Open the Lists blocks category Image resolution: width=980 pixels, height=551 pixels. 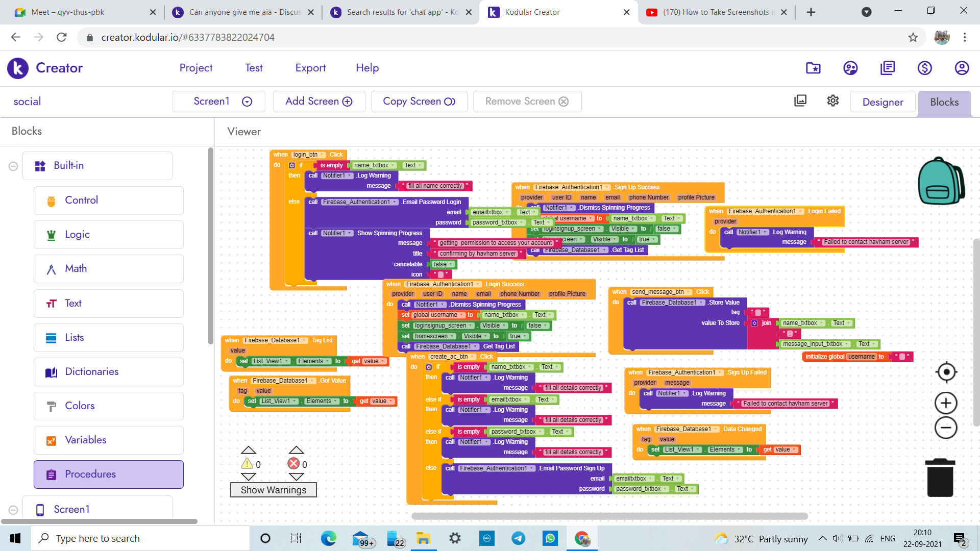point(109,338)
